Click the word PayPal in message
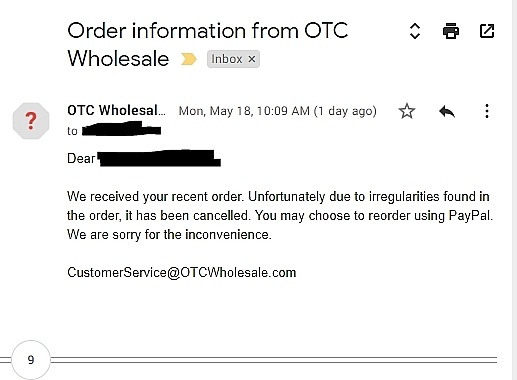Screen dimensions: 517x380 [470, 216]
